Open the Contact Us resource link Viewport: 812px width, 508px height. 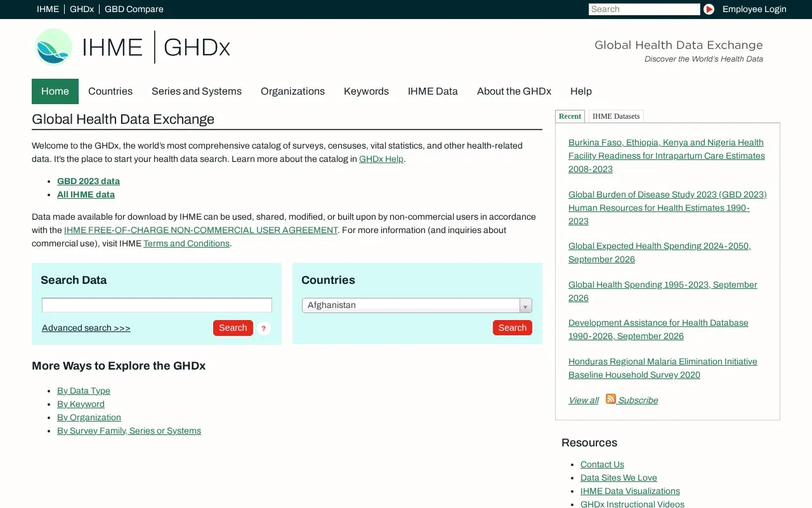[x=602, y=464]
